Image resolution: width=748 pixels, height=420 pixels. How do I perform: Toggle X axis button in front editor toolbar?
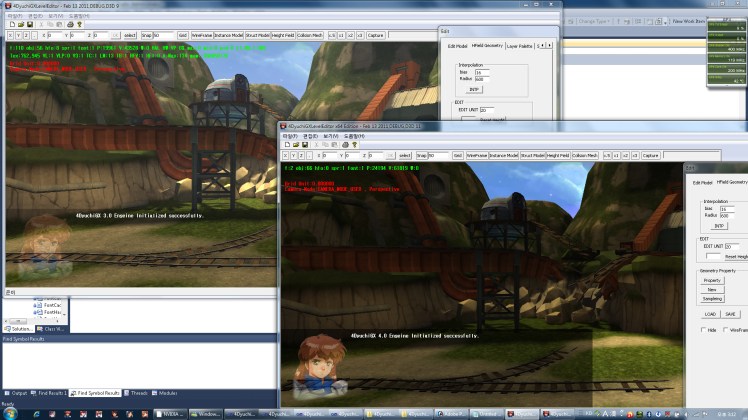coord(285,156)
